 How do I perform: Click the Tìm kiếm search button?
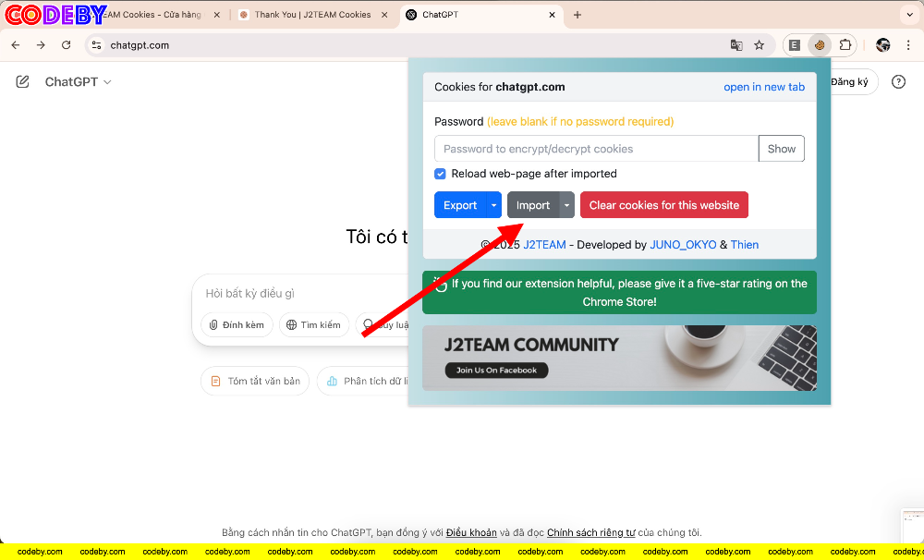click(x=314, y=324)
